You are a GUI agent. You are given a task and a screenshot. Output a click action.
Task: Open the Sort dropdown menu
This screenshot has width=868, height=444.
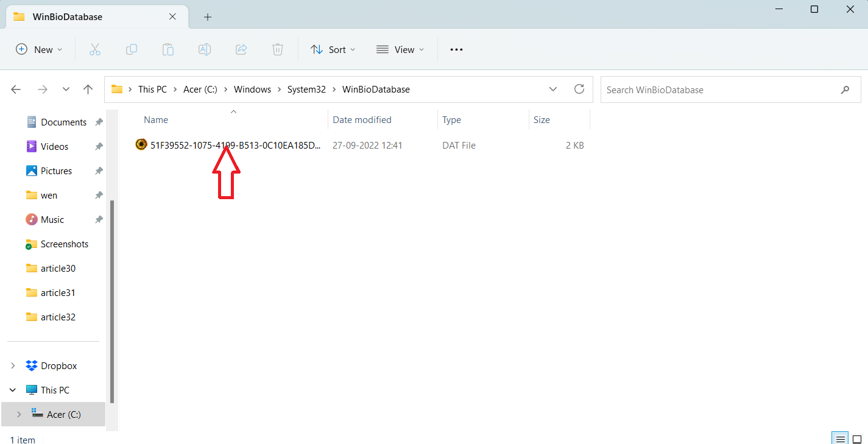(x=333, y=50)
